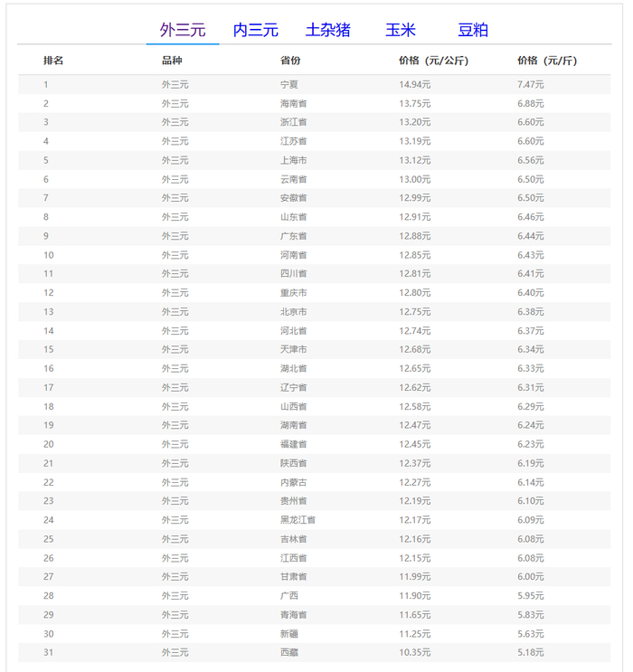Image resolution: width=633 pixels, height=672 pixels.
Task: Select province cell 天津市
Action: click(x=294, y=349)
